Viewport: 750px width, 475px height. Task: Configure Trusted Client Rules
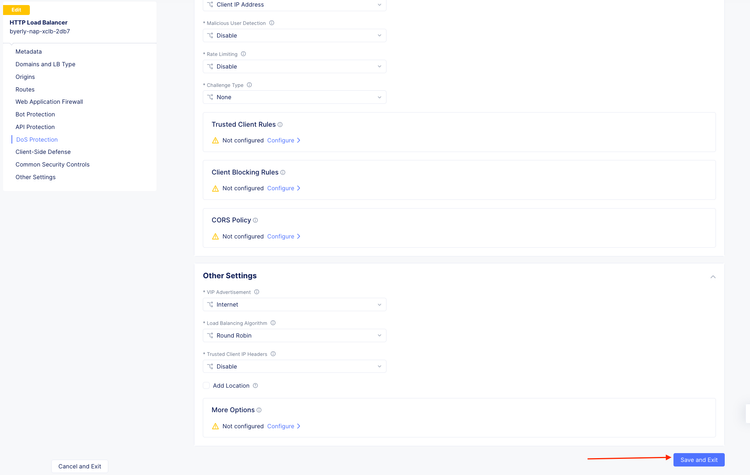pyautogui.click(x=283, y=141)
